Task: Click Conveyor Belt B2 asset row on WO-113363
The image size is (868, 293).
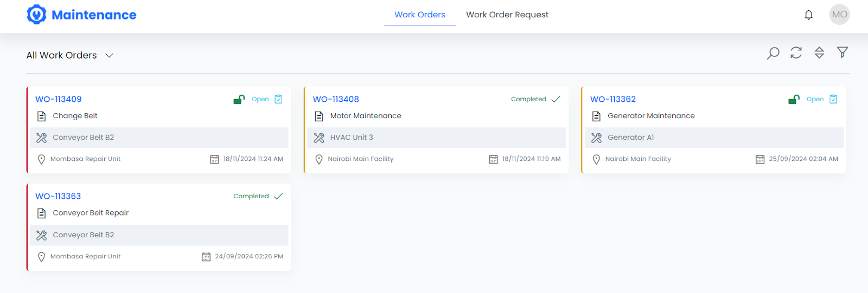Action: (159, 235)
